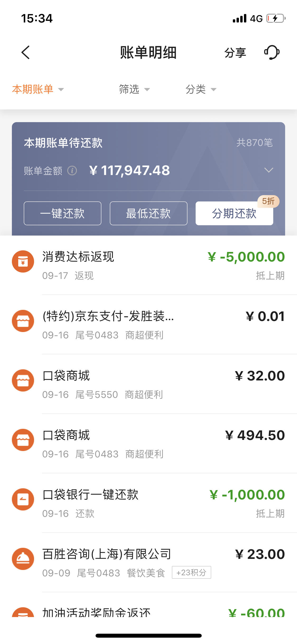
Task: Tap the repayment icon for 口袋银行一键还款
Action: [x=23, y=499]
